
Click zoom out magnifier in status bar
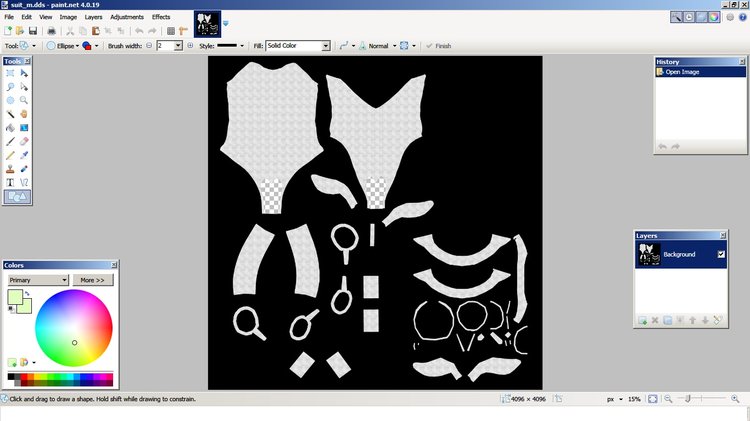click(668, 399)
